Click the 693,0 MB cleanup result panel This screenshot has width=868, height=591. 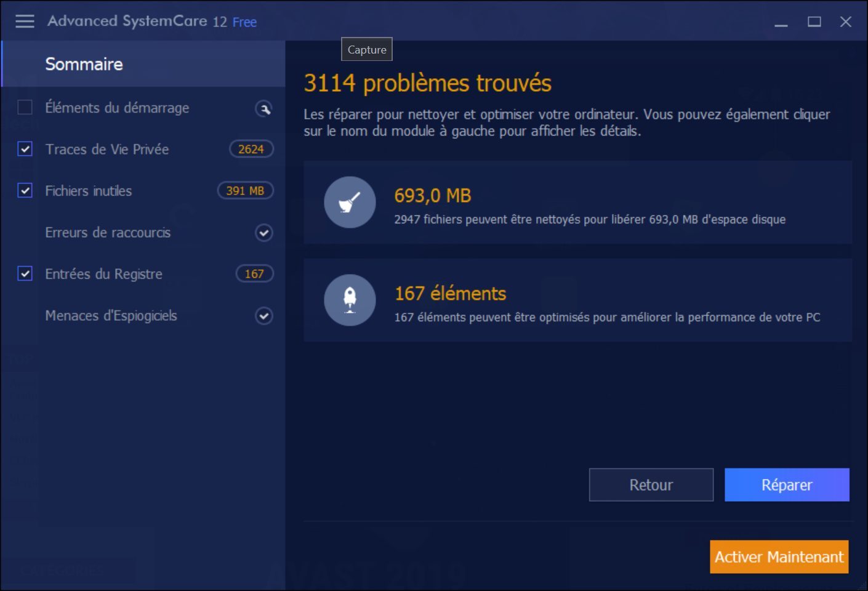pos(577,203)
